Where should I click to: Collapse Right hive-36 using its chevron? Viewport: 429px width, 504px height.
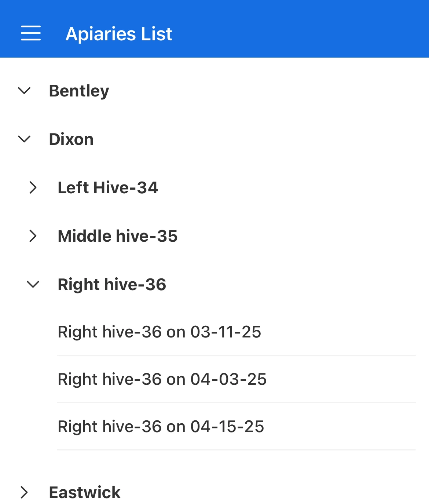[33, 284]
